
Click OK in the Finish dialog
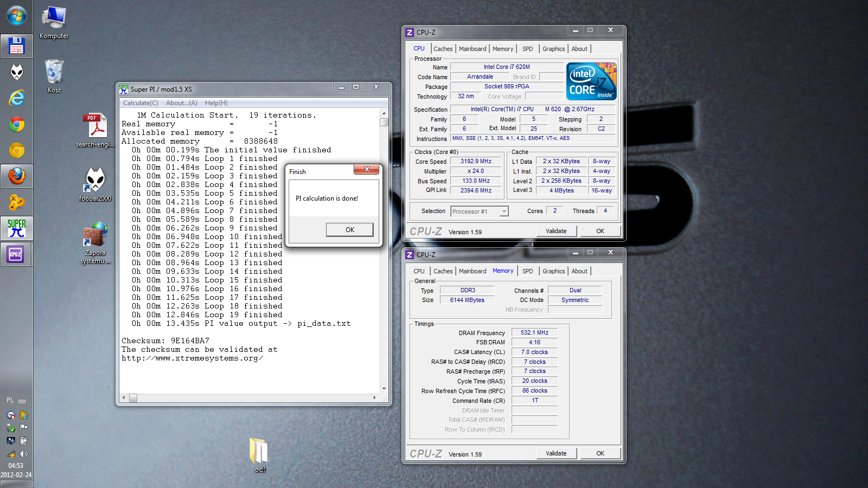pyautogui.click(x=350, y=230)
